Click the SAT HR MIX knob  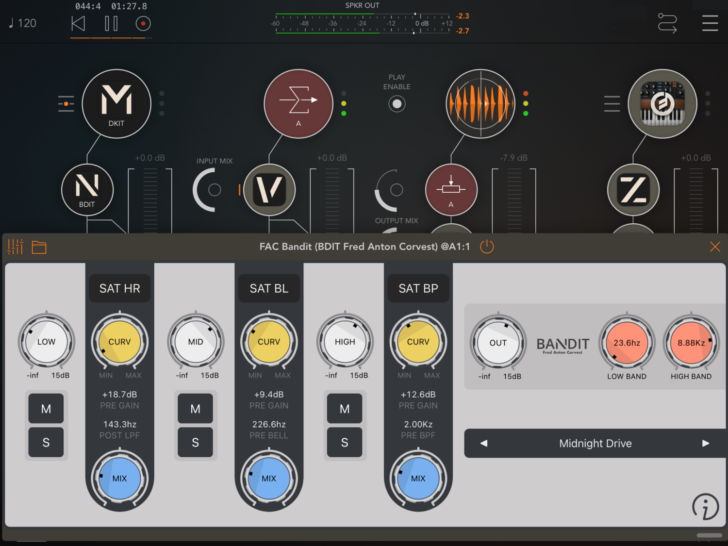pos(120,478)
